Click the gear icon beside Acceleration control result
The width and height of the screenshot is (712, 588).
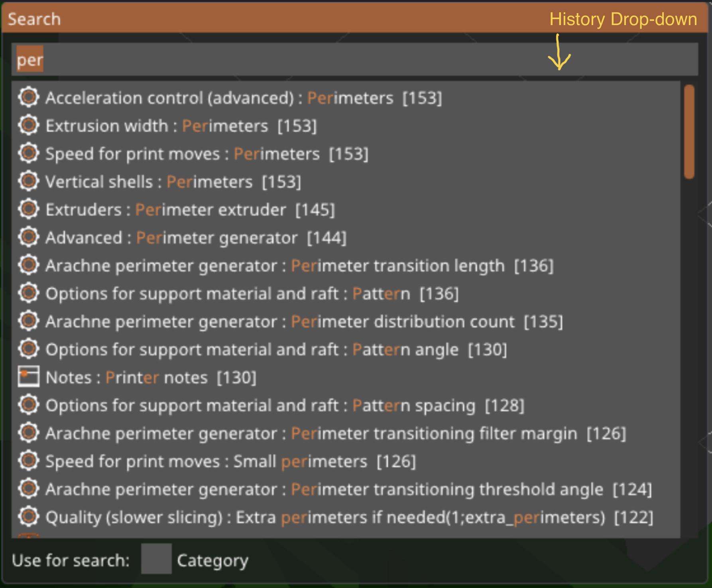(28, 97)
